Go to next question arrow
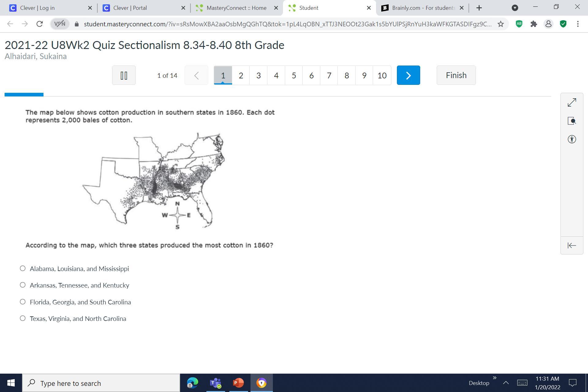588x392 pixels. pos(408,75)
